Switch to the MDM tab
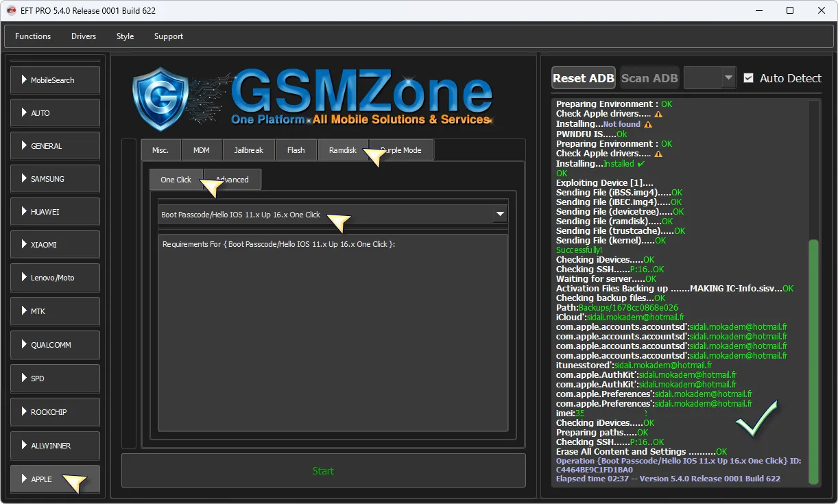This screenshot has height=504, width=838. [202, 150]
